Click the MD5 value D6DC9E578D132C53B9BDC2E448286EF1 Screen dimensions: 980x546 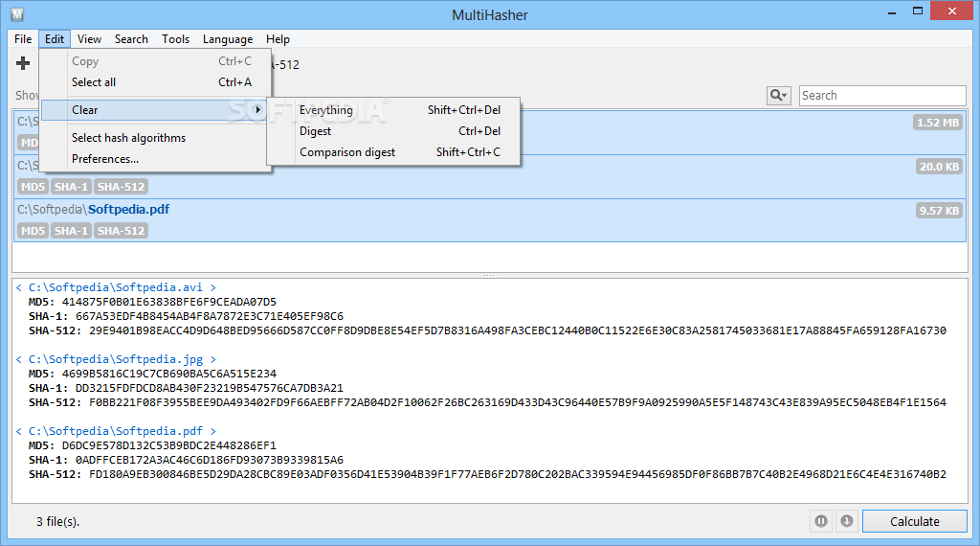click(x=168, y=446)
